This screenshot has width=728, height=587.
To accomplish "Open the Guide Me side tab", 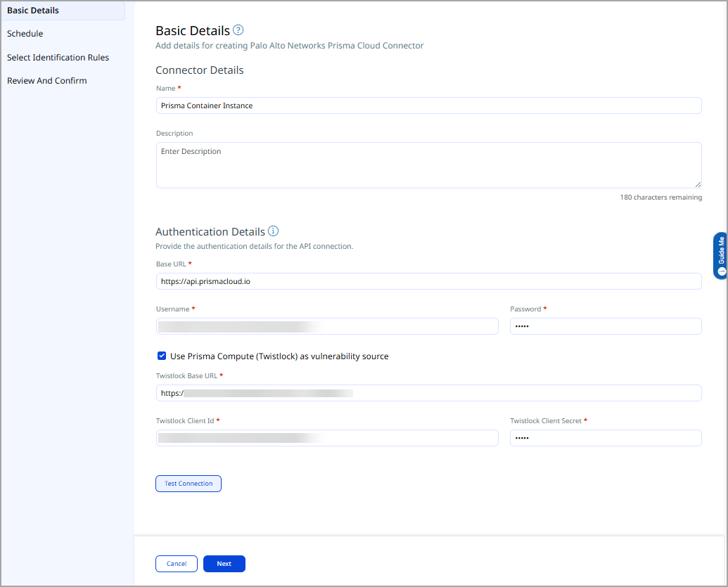I will 720,256.
